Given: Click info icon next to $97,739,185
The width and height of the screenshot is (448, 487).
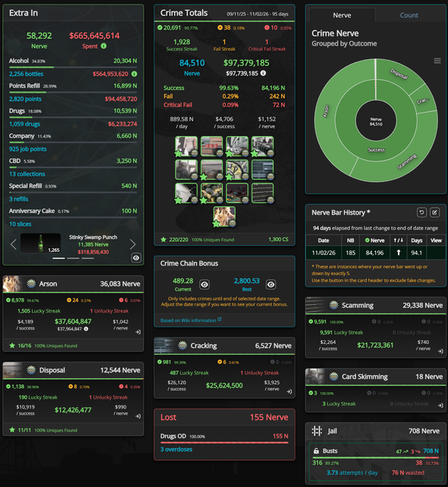Looking at the screenshot, I should (263, 73).
